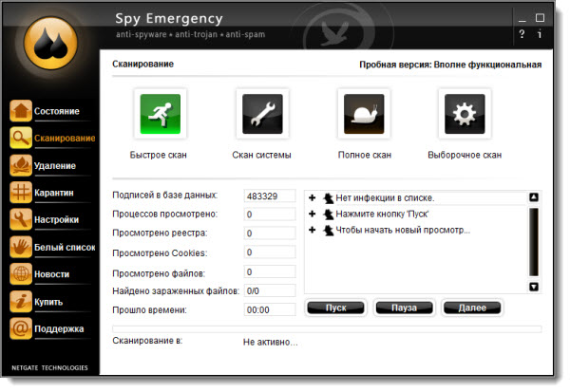Image resolution: width=570 pixels, height=392 pixels.
Task: Launch the Скан системы wrench icon
Action: (x=262, y=114)
